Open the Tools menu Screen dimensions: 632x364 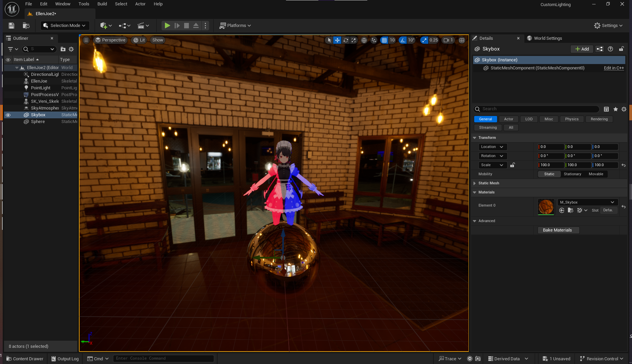click(84, 4)
